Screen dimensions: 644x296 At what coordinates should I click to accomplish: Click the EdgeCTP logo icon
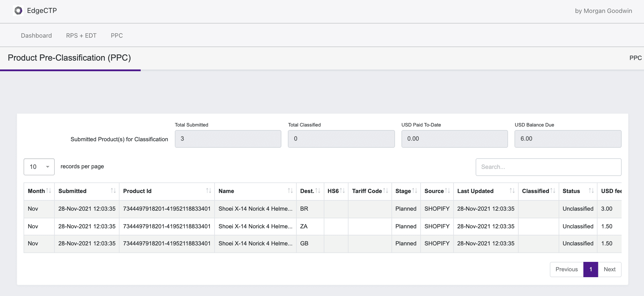coord(18,11)
